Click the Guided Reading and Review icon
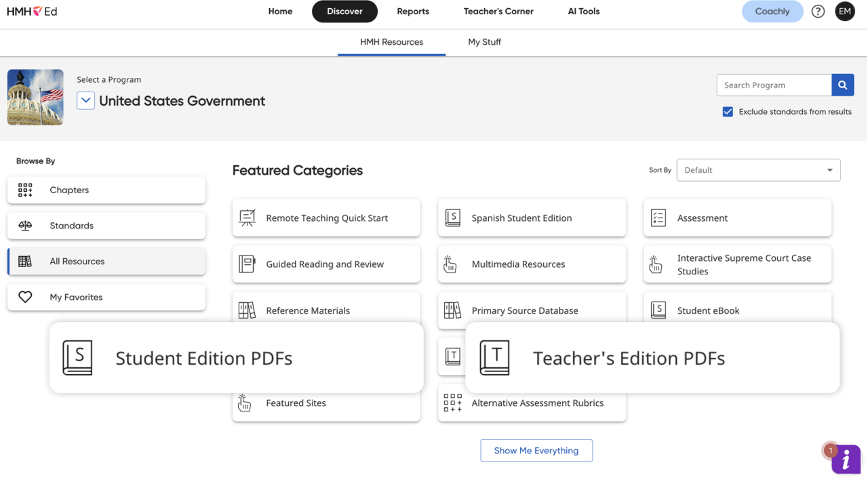This screenshot has width=868, height=488. (248, 264)
